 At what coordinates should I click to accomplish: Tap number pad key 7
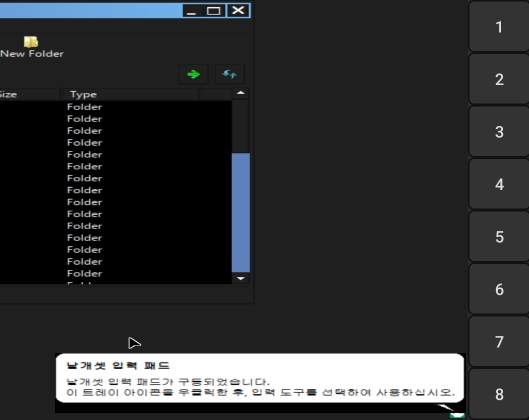499,342
